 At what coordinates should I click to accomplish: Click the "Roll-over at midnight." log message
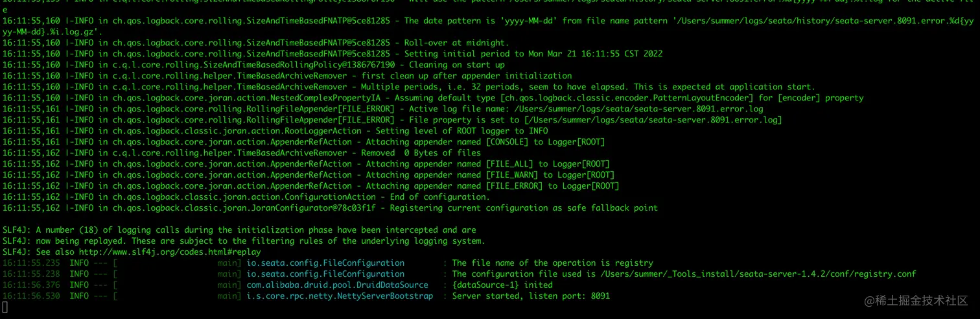[x=456, y=43]
